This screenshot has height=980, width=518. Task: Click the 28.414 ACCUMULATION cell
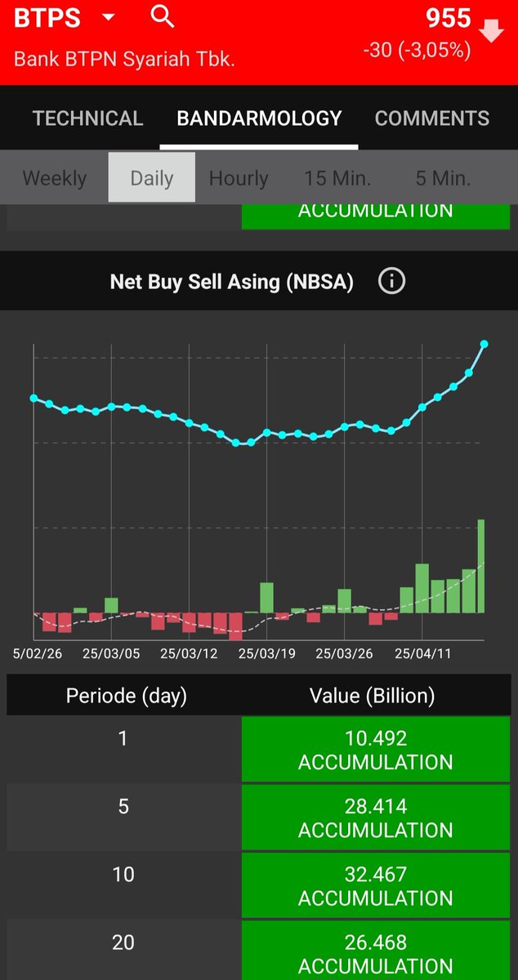point(376,817)
